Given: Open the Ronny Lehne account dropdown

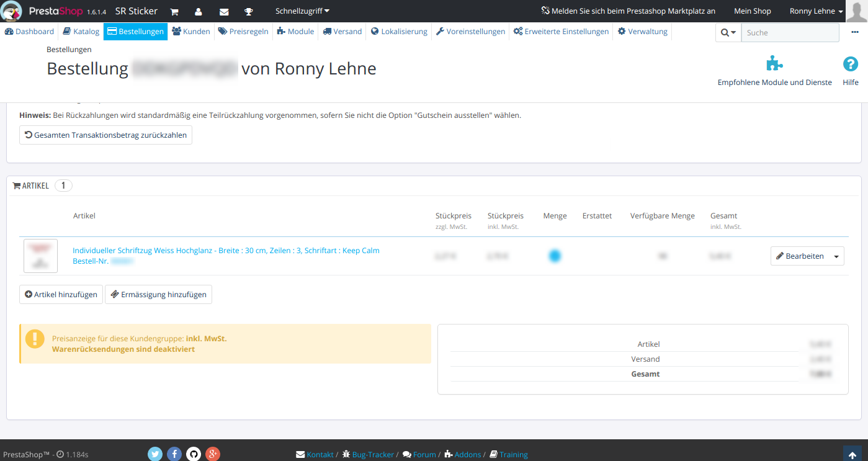Looking at the screenshot, I should pos(817,11).
